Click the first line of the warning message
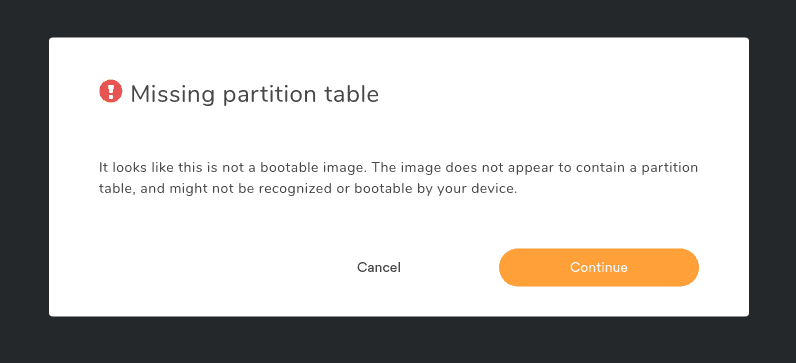796x363 pixels. tap(399, 168)
